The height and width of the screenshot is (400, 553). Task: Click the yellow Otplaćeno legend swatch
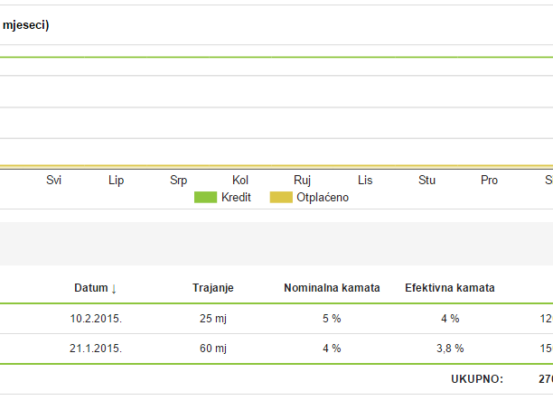click(x=281, y=197)
